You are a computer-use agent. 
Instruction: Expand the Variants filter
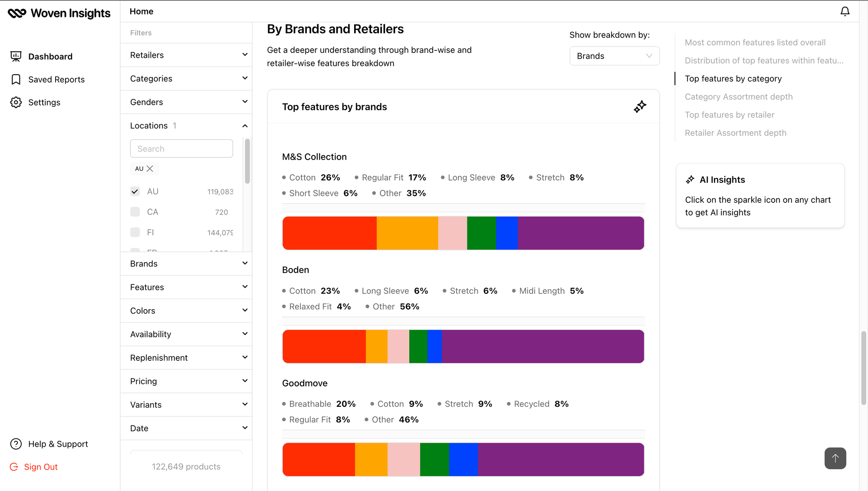186,404
